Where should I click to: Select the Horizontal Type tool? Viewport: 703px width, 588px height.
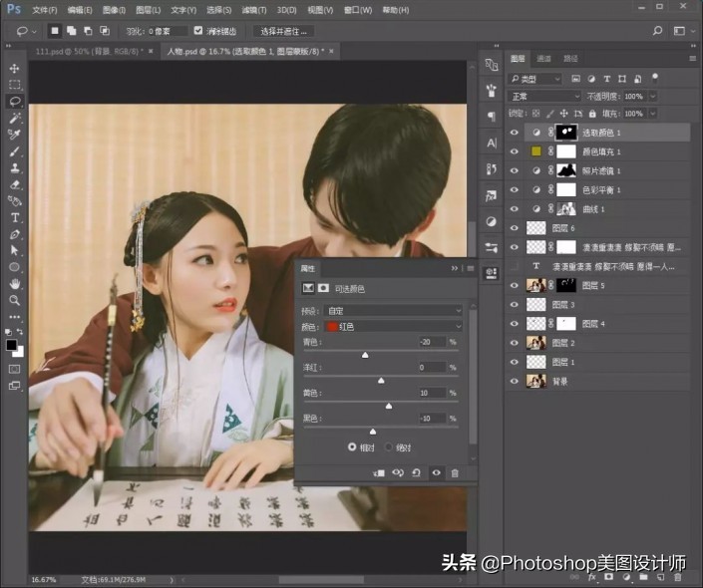click(14, 218)
